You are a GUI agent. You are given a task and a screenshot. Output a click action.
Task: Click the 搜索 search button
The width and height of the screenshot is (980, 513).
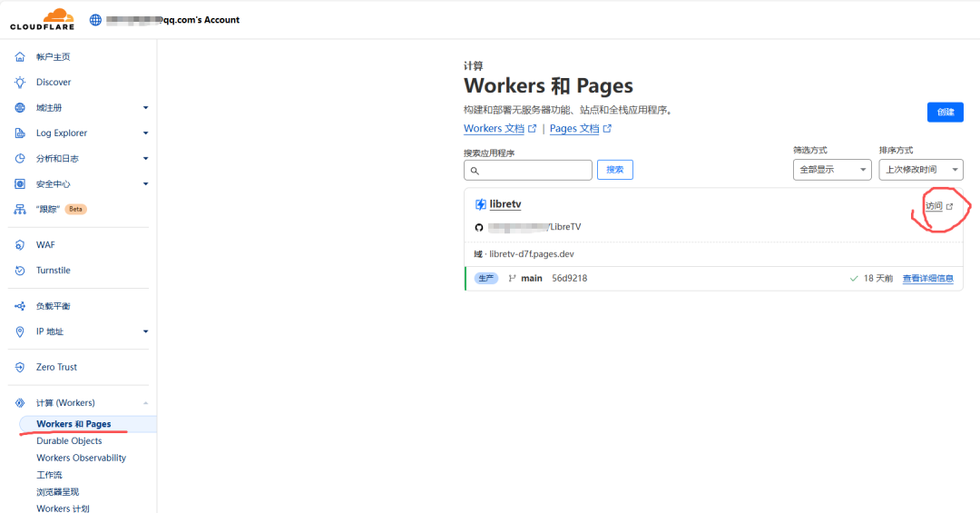pos(614,170)
